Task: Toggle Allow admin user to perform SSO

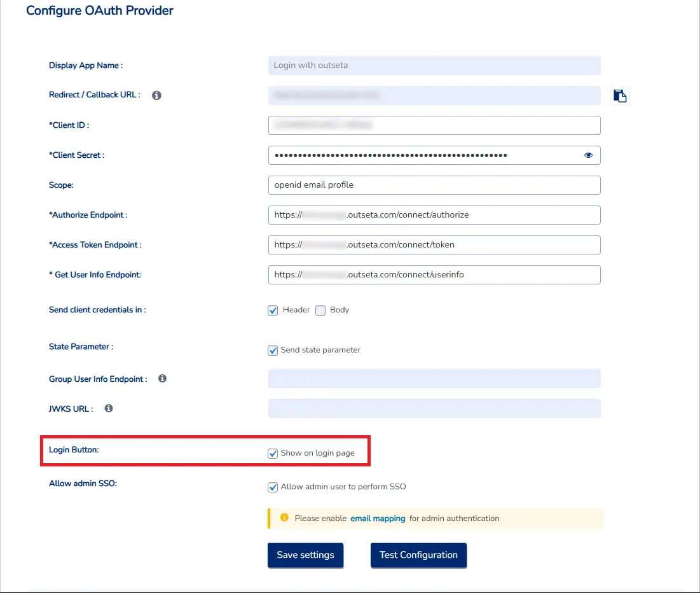Action: click(273, 487)
